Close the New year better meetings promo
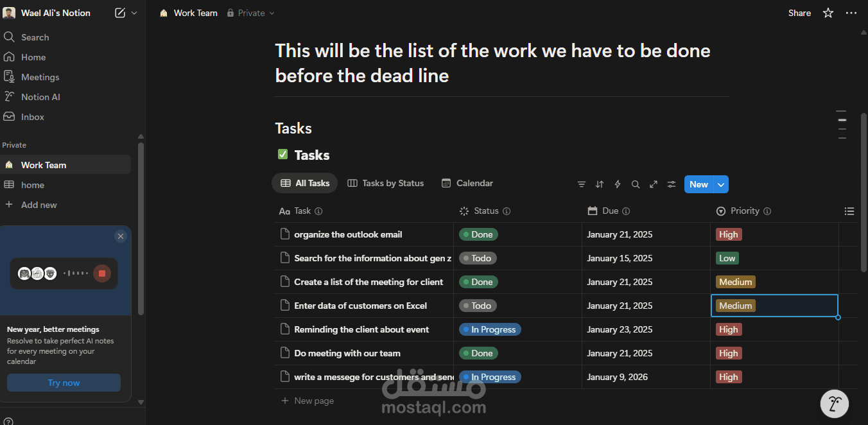The width and height of the screenshot is (868, 425). (x=120, y=236)
